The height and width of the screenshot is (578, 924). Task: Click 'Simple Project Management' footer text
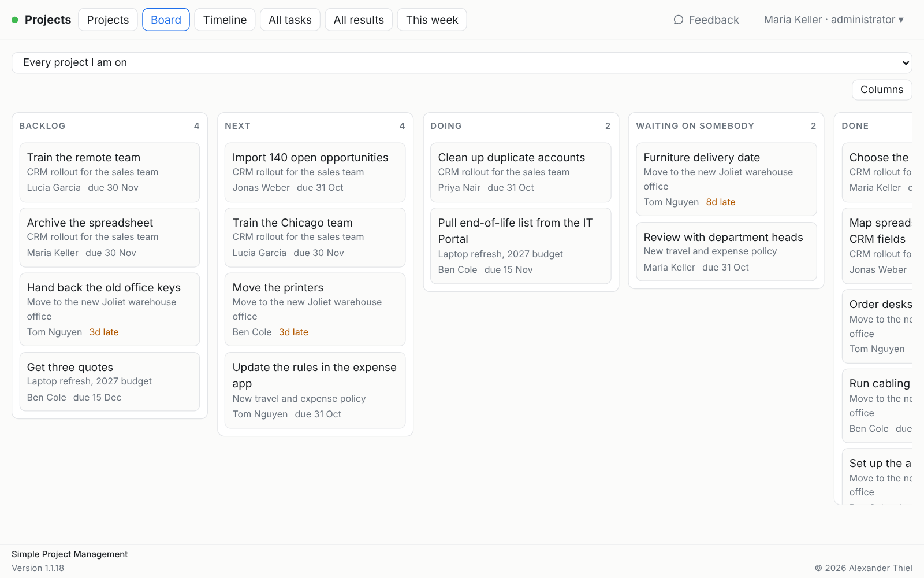click(70, 554)
